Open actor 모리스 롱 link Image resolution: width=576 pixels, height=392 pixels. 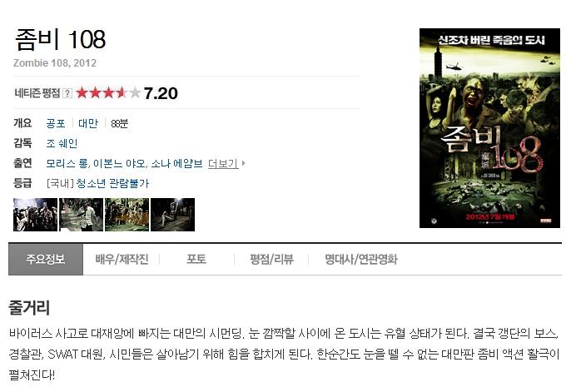(x=67, y=163)
